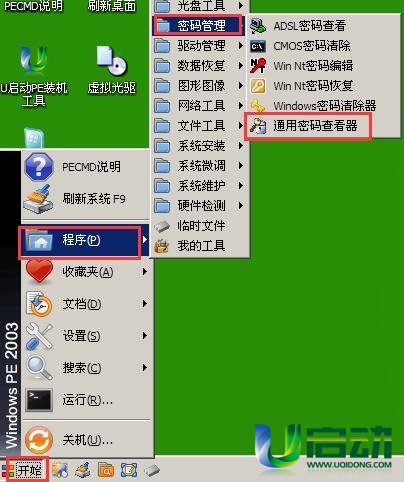Click the 关机 orange power icon
Screen dimensions: 404x482
[39, 440]
